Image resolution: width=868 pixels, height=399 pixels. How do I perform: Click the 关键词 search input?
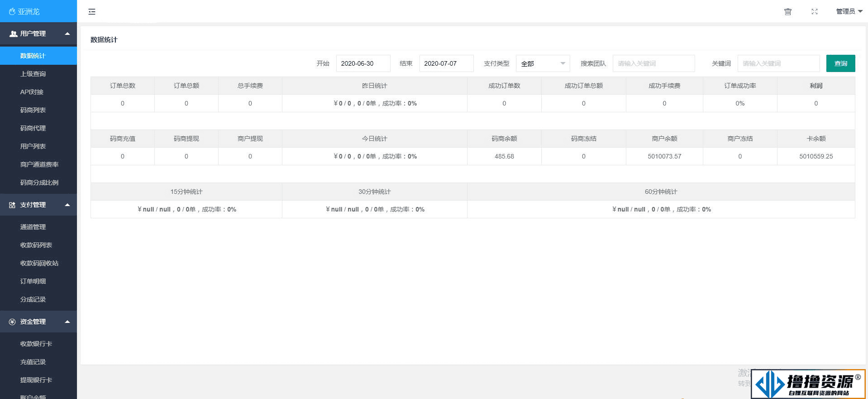778,63
